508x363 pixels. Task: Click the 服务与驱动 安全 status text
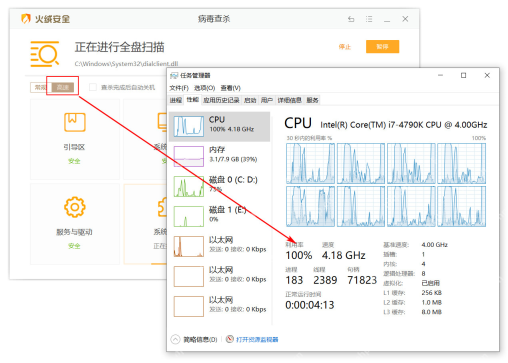tap(74, 246)
